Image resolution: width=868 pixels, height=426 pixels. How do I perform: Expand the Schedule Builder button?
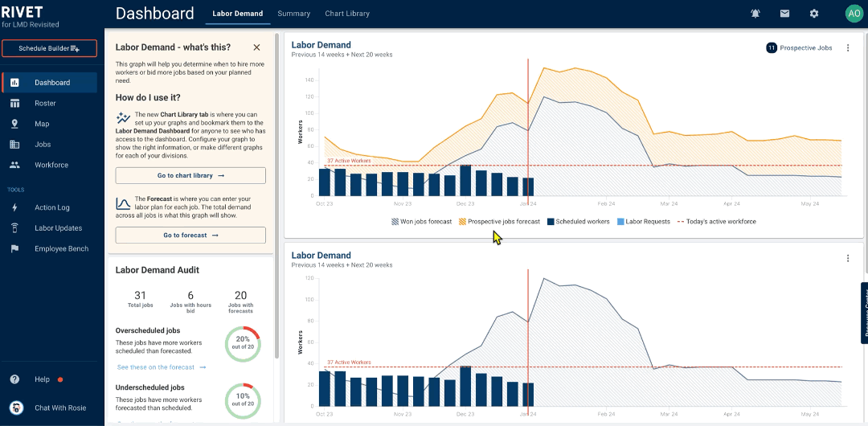point(50,49)
